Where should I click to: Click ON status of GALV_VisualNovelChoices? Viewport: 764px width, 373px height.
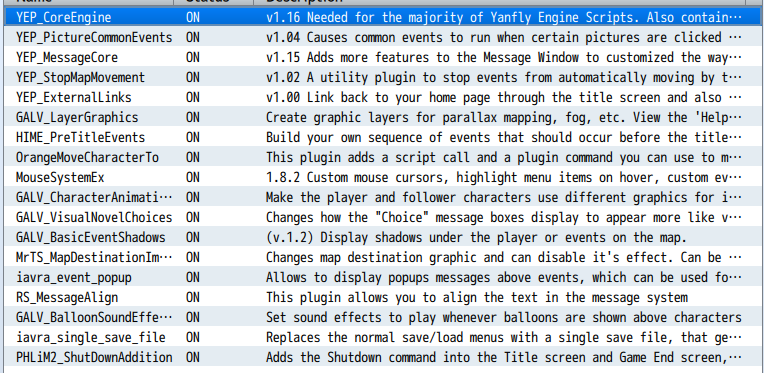192,217
